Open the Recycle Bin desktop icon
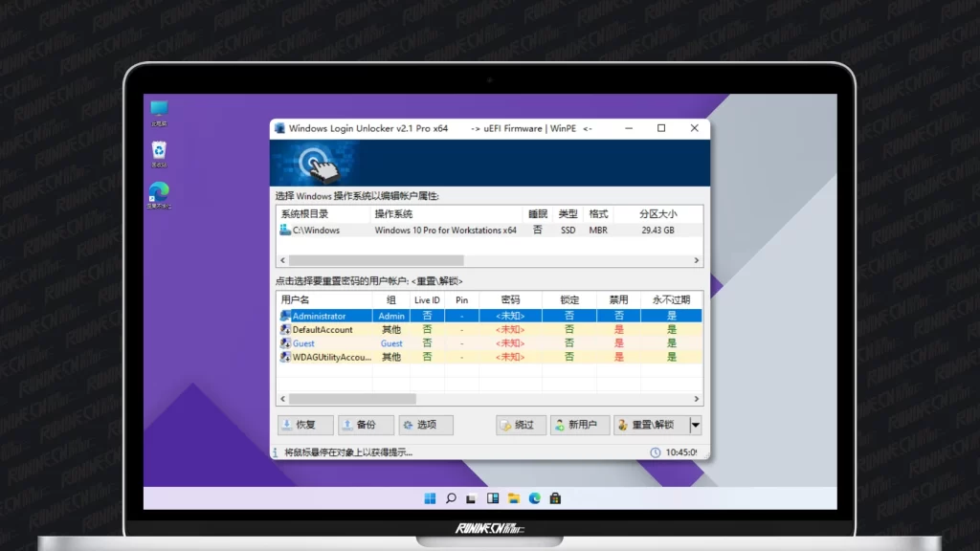980x551 pixels. coord(159,151)
